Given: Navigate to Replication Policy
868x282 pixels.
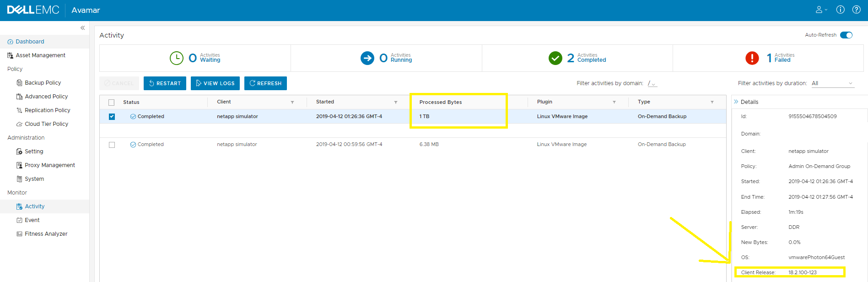Looking at the screenshot, I should coord(47,110).
